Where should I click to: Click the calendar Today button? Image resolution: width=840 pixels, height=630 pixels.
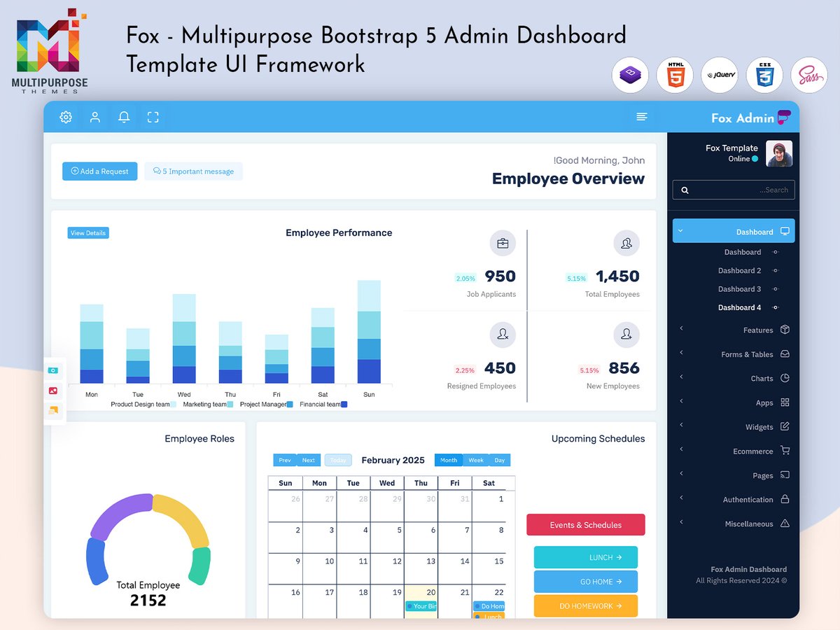point(338,460)
